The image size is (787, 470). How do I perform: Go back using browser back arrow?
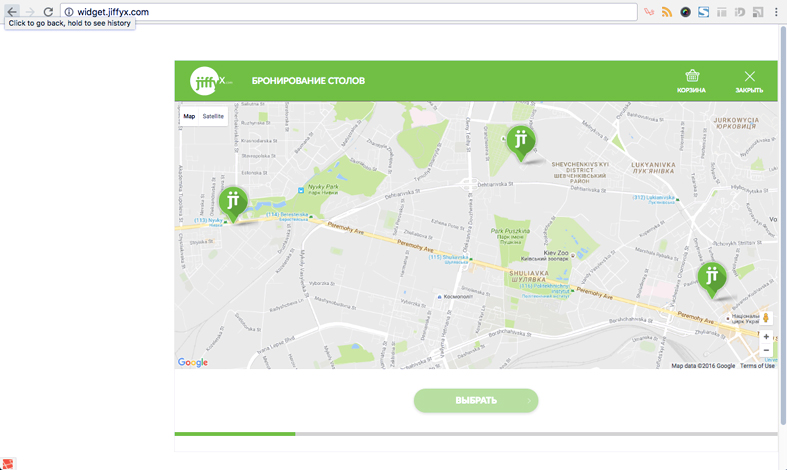click(12, 12)
